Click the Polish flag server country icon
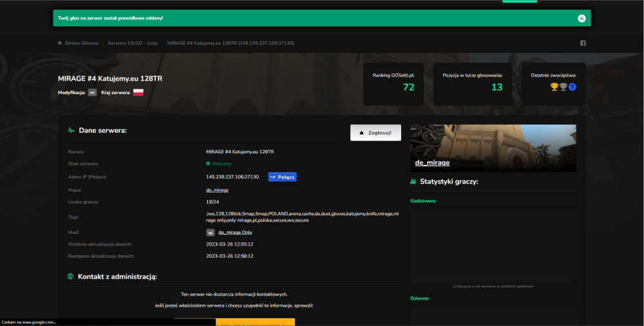Viewport: 644px width, 326px height. pyautogui.click(x=138, y=93)
